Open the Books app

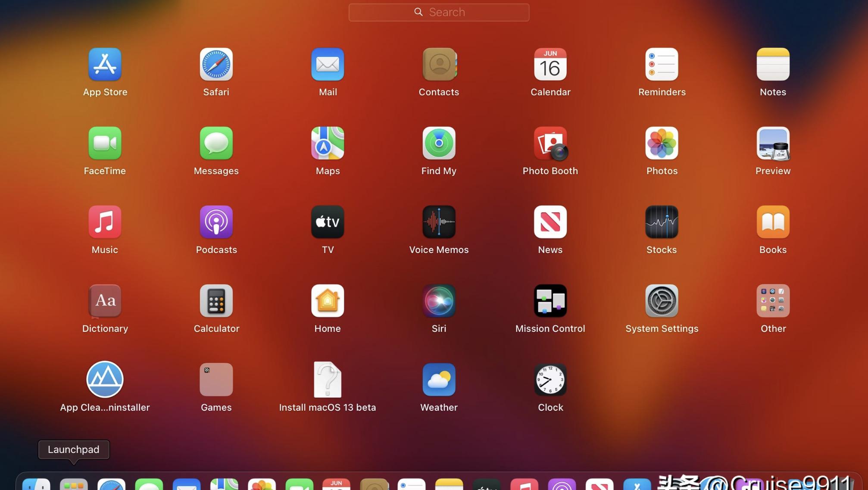[x=773, y=222]
